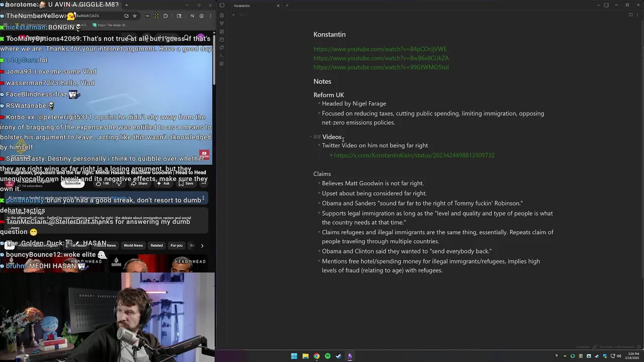Click the Claims heading
644x362 pixels.
(322, 174)
